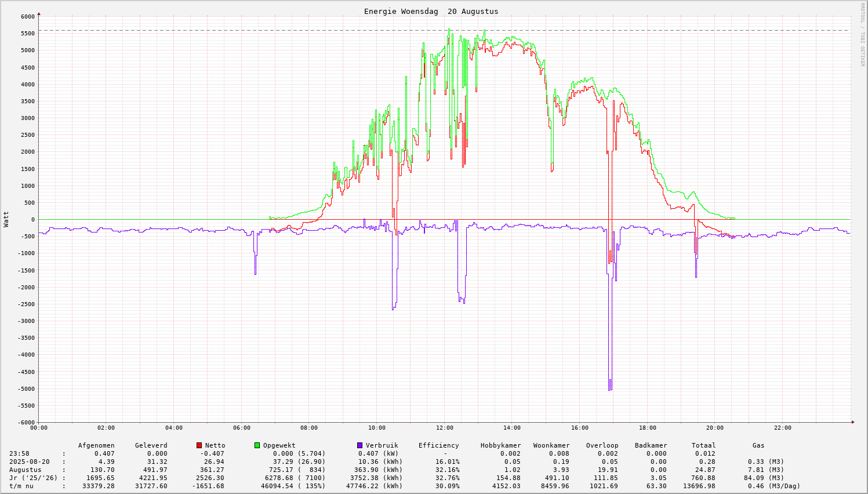Click the Totaal column header

pyautogui.click(x=703, y=445)
